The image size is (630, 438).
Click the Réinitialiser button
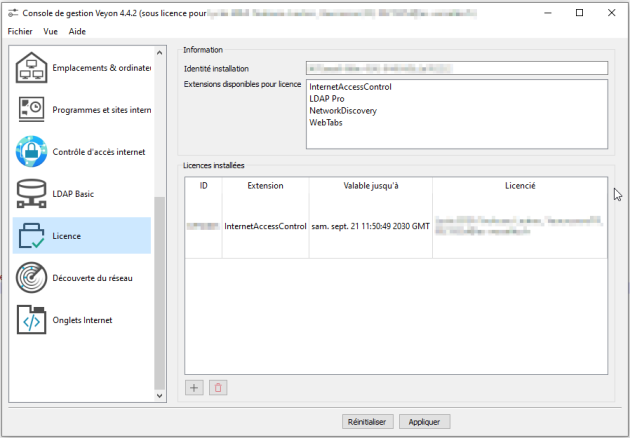pos(368,422)
